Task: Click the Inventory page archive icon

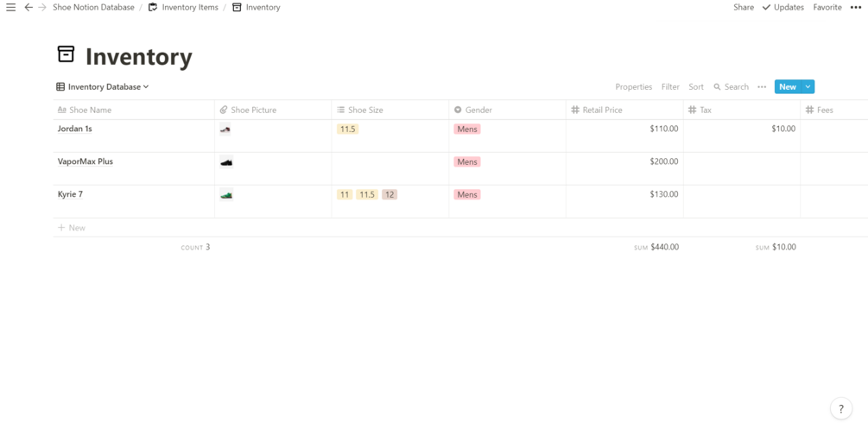Action: coord(66,55)
